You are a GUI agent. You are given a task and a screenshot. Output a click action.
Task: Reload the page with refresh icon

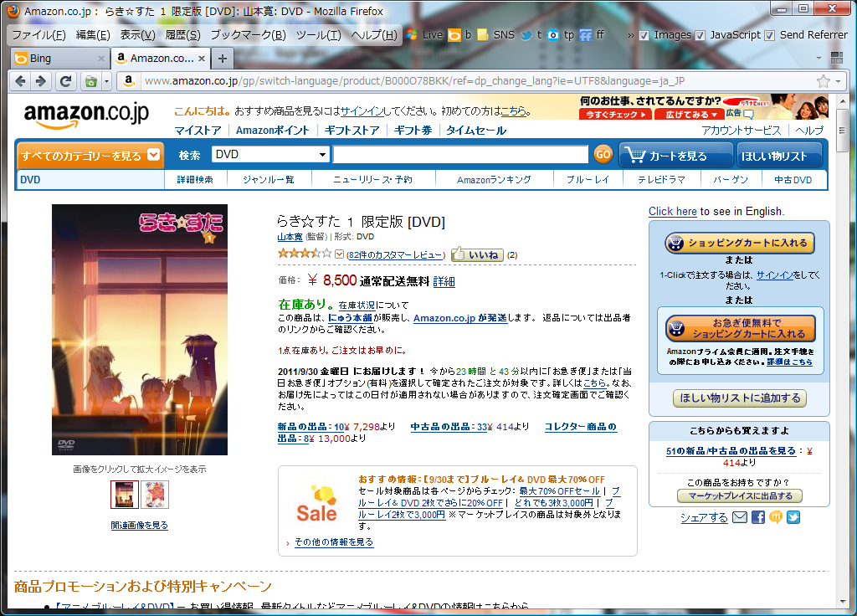pyautogui.click(x=65, y=81)
